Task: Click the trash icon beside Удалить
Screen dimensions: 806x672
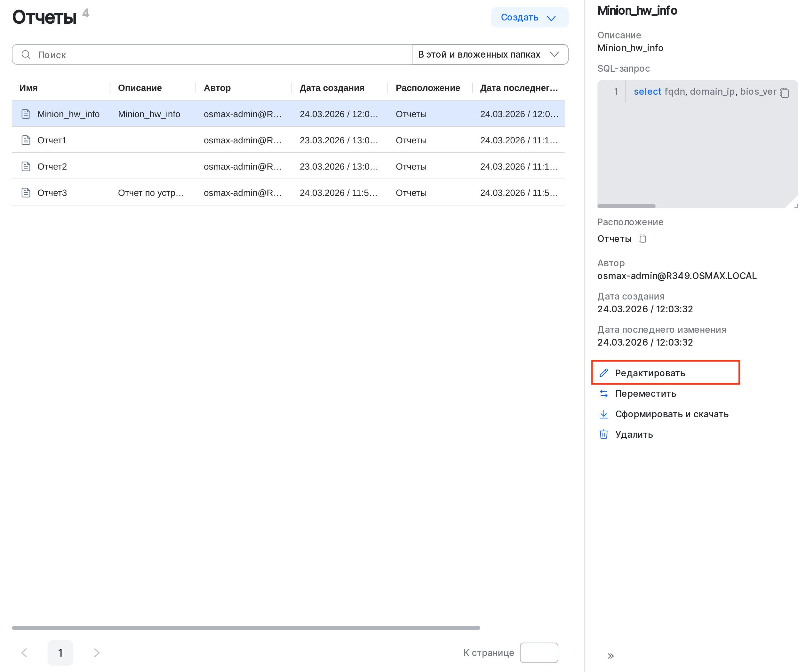Action: tap(604, 435)
